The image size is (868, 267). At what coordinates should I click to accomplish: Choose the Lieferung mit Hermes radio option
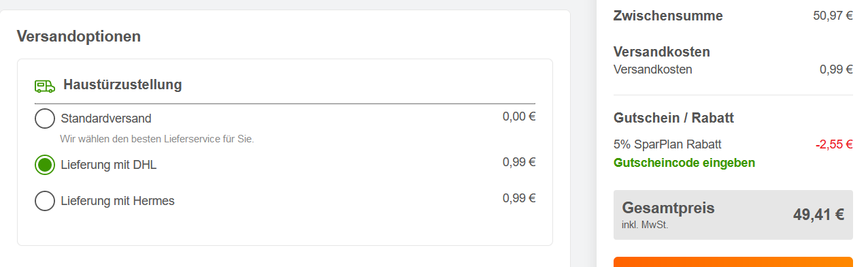click(45, 201)
